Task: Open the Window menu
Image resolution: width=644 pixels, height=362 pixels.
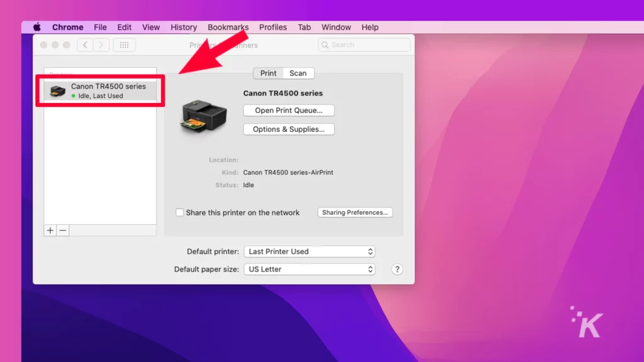Action: [336, 27]
